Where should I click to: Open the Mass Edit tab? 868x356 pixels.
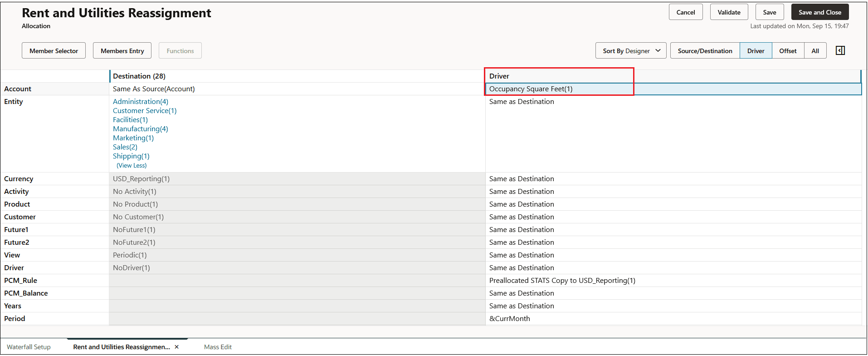[218, 347]
